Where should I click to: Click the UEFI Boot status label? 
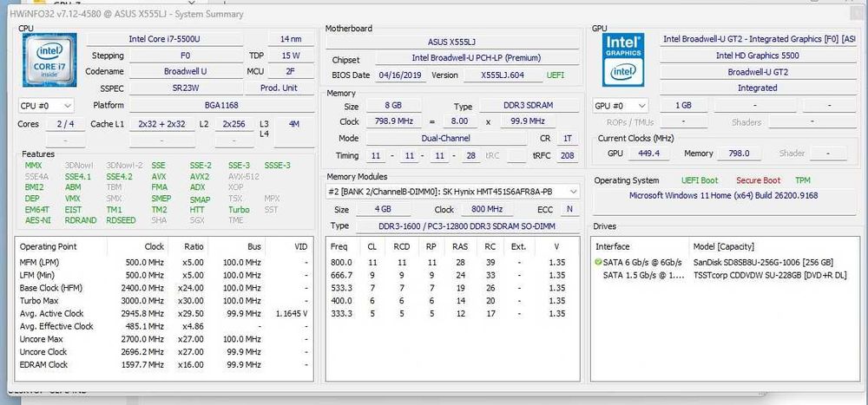(x=699, y=180)
